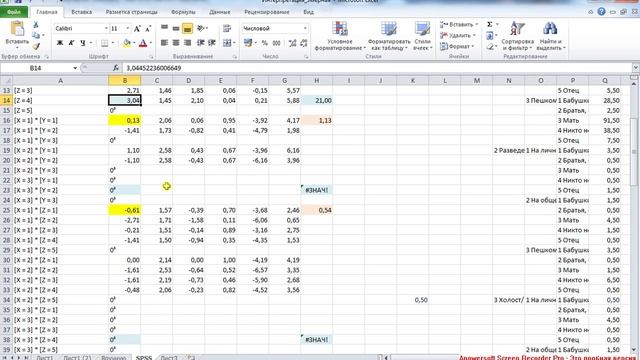
Task: Open Форматировать как таблицу gallery
Action: tap(389, 37)
